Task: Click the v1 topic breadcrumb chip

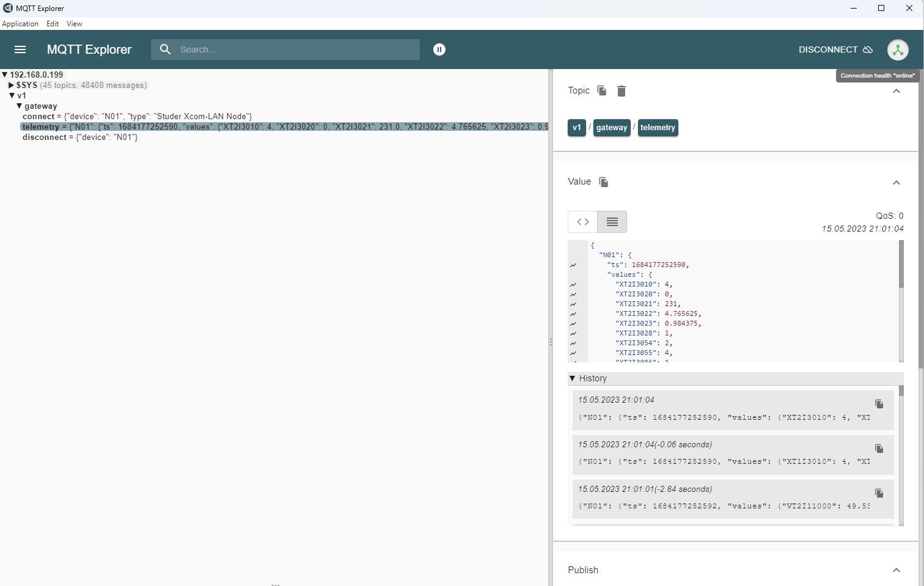Action: click(x=576, y=128)
